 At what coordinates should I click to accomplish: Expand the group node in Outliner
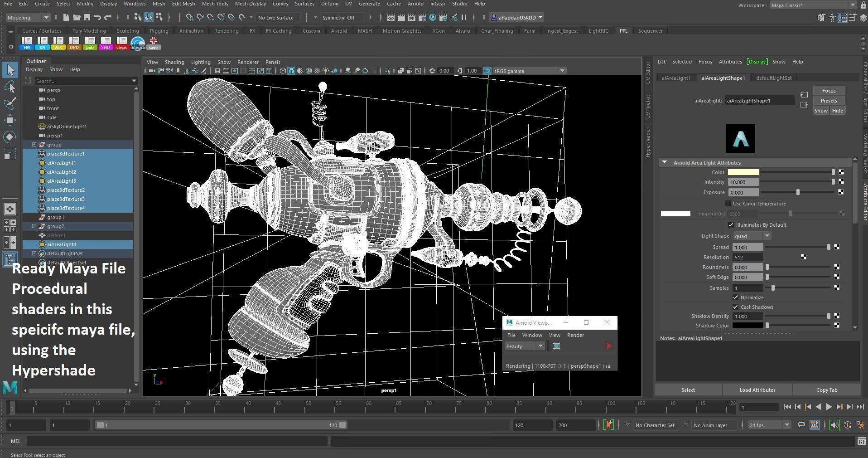point(34,145)
